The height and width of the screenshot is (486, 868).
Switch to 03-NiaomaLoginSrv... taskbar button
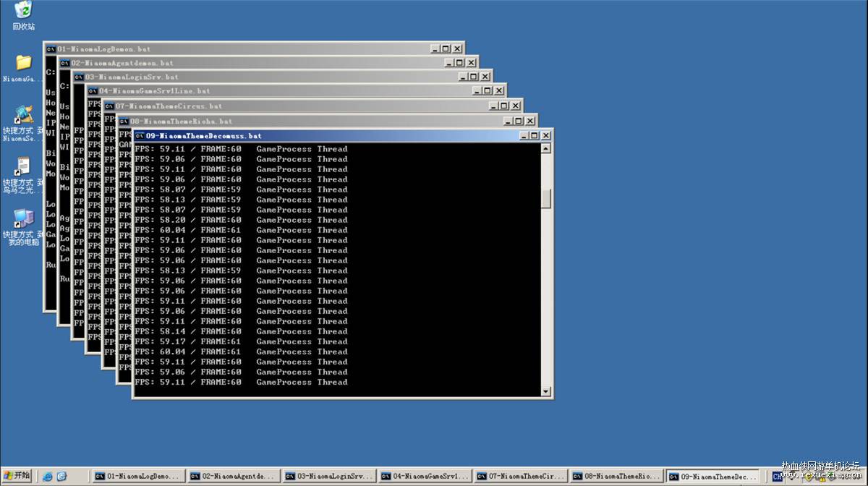coord(329,477)
